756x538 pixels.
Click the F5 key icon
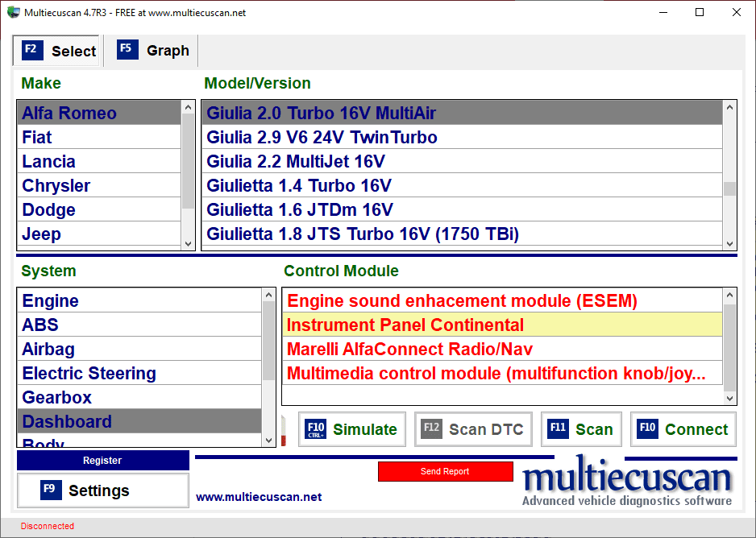[x=127, y=49]
